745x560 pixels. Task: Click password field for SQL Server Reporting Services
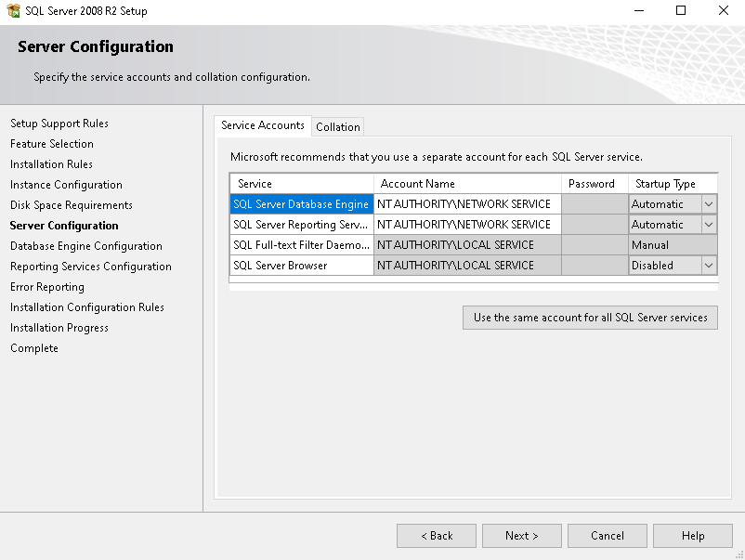point(595,225)
